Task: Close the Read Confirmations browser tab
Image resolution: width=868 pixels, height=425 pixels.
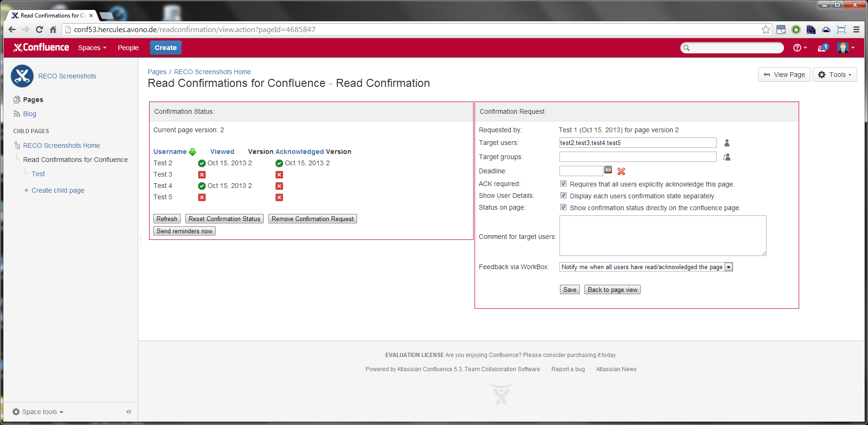Action: pos(91,16)
